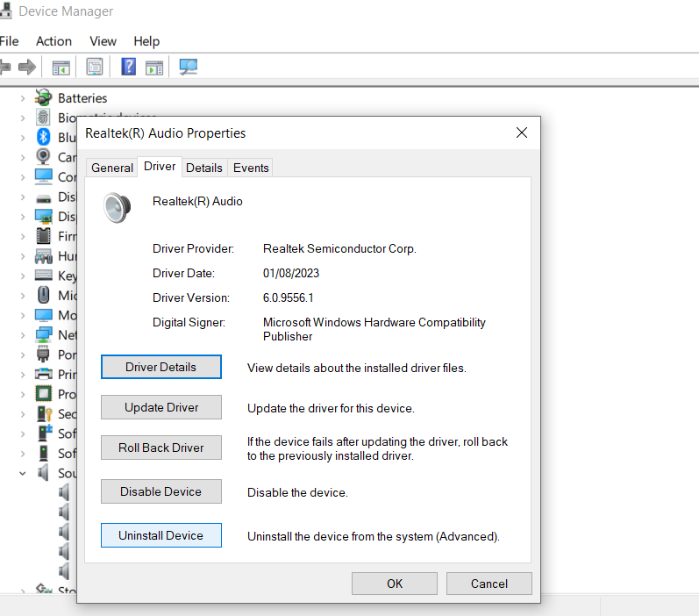Switch to the Details tab
Viewport: 699px width, 616px height.
[204, 168]
